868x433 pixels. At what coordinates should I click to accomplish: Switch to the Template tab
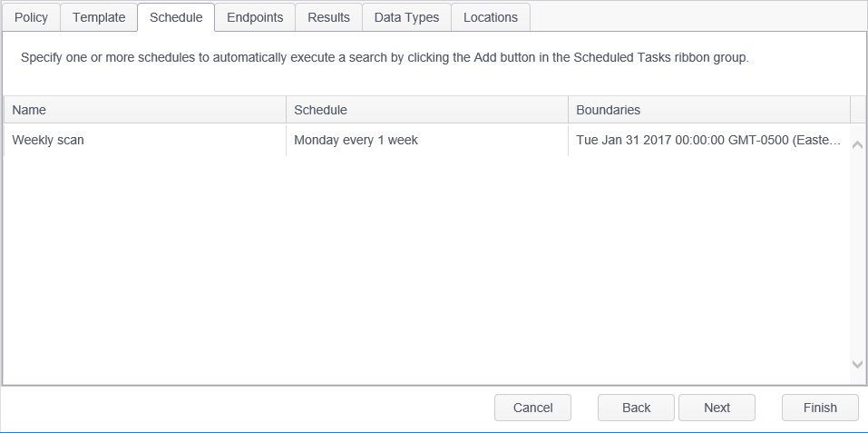(99, 17)
